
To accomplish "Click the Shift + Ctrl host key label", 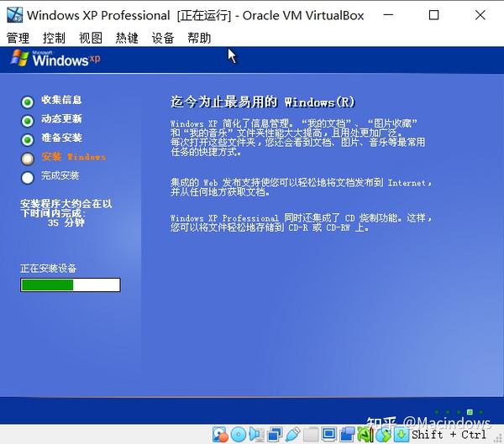I will pos(449,435).
